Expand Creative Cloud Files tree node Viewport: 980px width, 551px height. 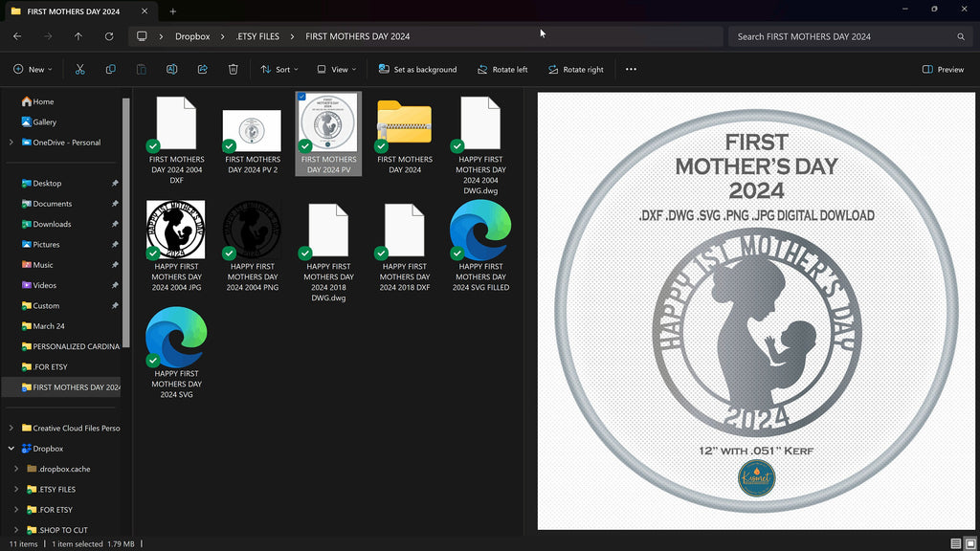click(11, 428)
